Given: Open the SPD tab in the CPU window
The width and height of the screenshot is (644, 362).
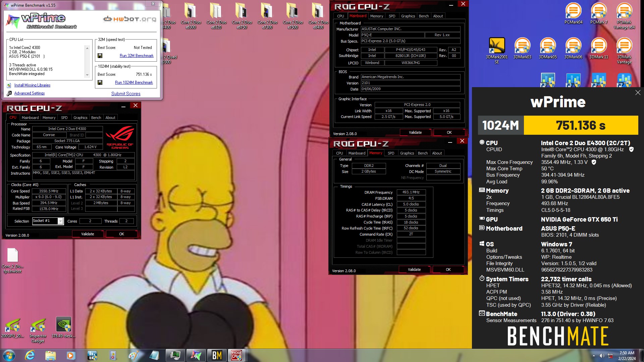Looking at the screenshot, I should coord(64,118).
